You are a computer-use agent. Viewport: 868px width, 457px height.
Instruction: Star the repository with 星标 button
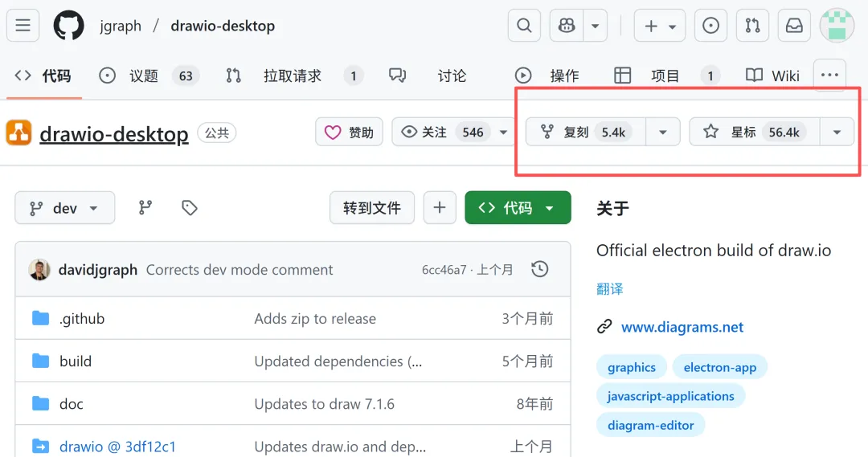[755, 133]
